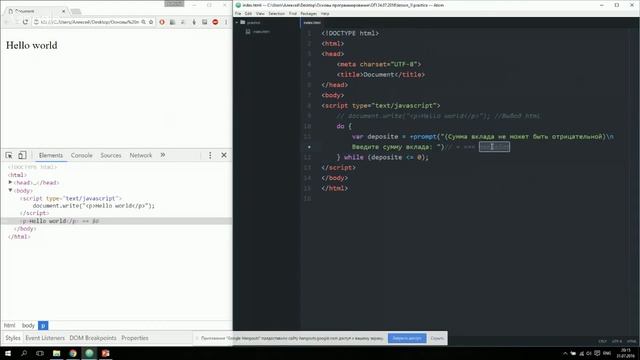This screenshot has height=360, width=640.
Task: Click ENG language indicator in tray
Action: pos(607,353)
